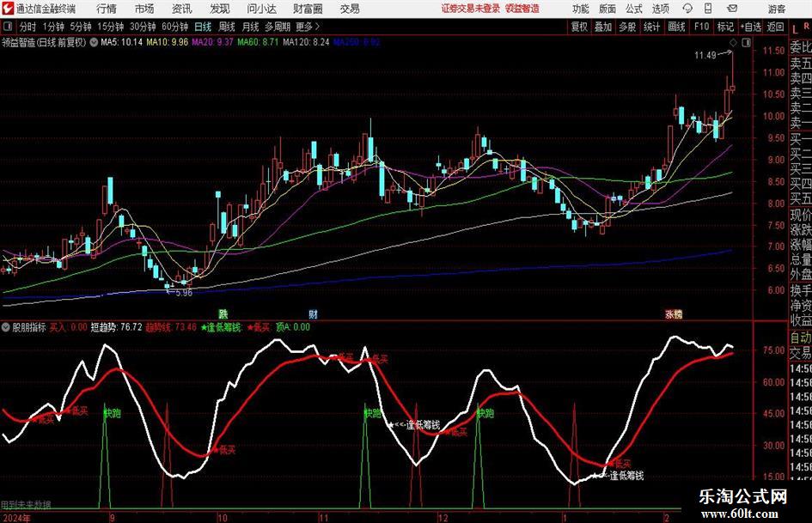Viewport: 812px width, 523px height.
Task: Open the 多周期 multi-period view
Action: click(x=278, y=27)
